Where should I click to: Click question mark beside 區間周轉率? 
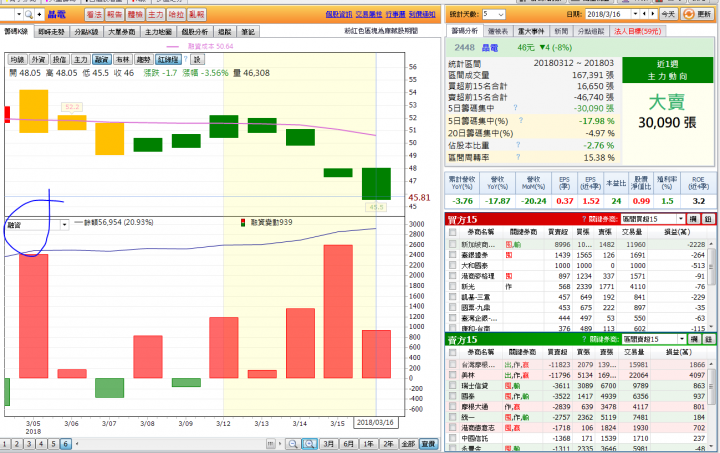[x=518, y=157]
